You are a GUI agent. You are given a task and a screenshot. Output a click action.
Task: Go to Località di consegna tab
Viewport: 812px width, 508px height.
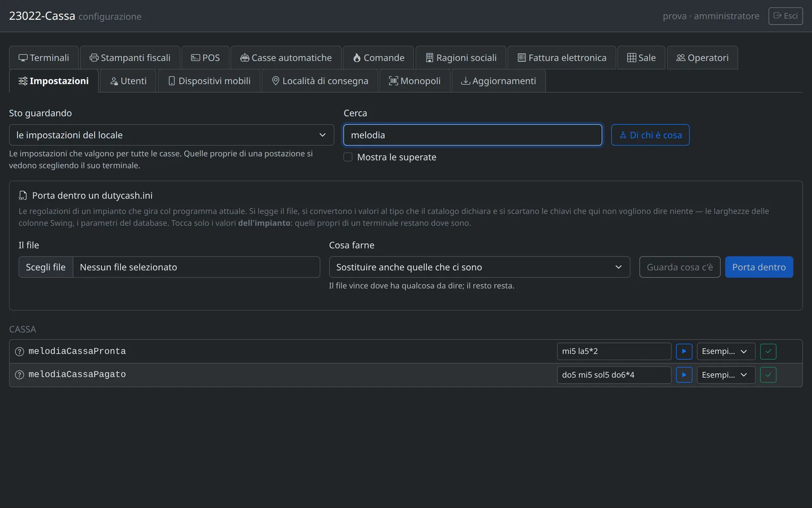(320, 81)
